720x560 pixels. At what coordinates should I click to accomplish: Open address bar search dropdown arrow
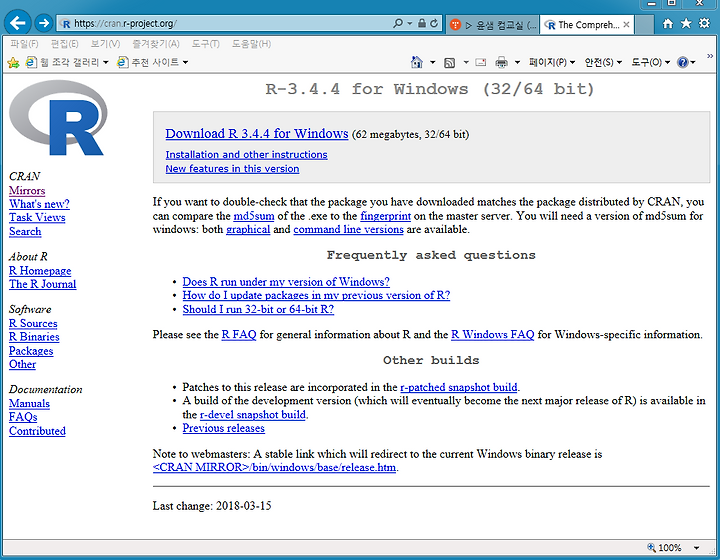coord(409,23)
